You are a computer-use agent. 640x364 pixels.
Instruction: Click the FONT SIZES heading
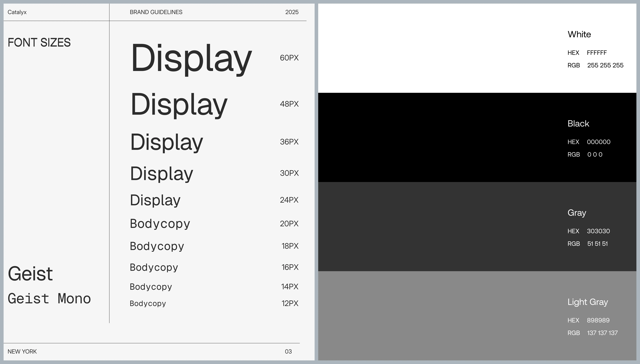click(x=39, y=42)
